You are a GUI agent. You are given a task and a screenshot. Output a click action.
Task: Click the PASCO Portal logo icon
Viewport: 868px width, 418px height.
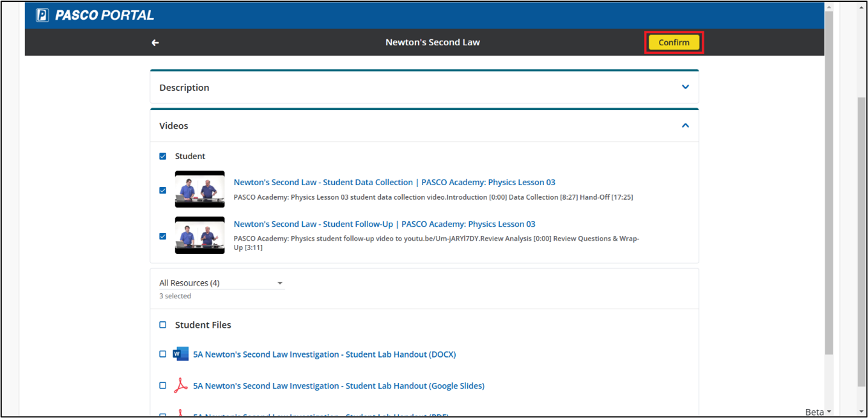tap(42, 15)
